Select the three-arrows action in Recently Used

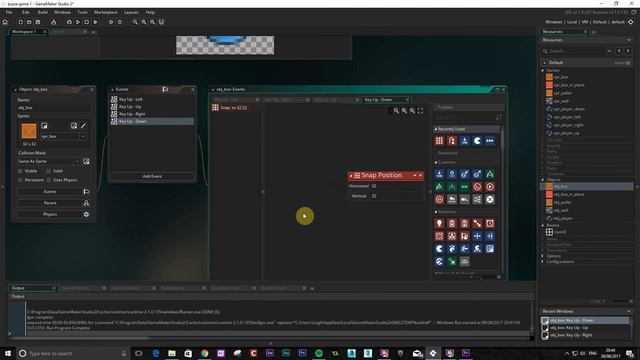pos(490,141)
